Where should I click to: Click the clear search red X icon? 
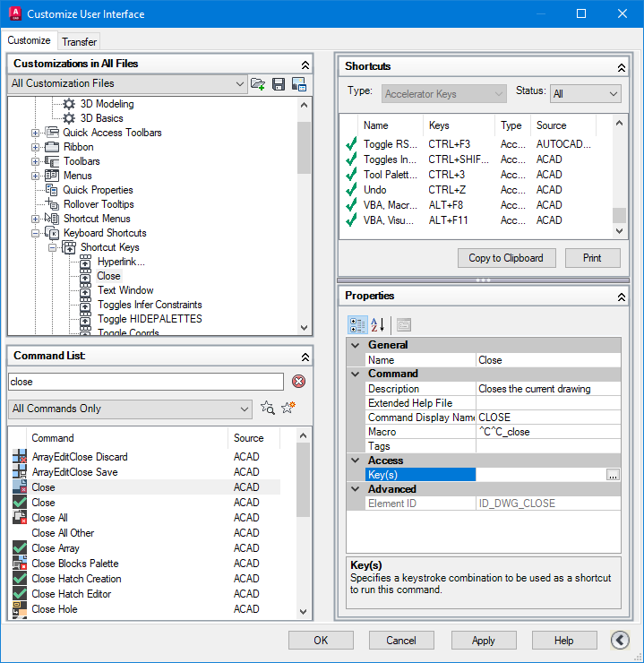point(299,382)
